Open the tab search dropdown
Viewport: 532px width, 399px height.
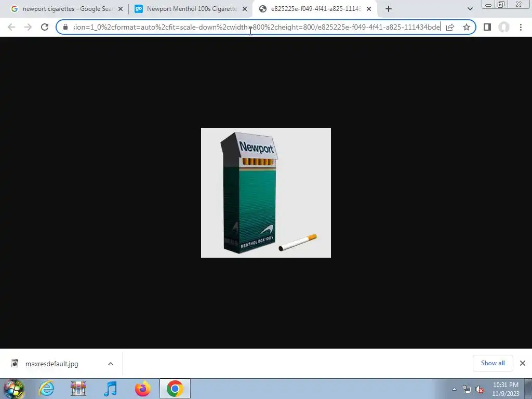470,9
